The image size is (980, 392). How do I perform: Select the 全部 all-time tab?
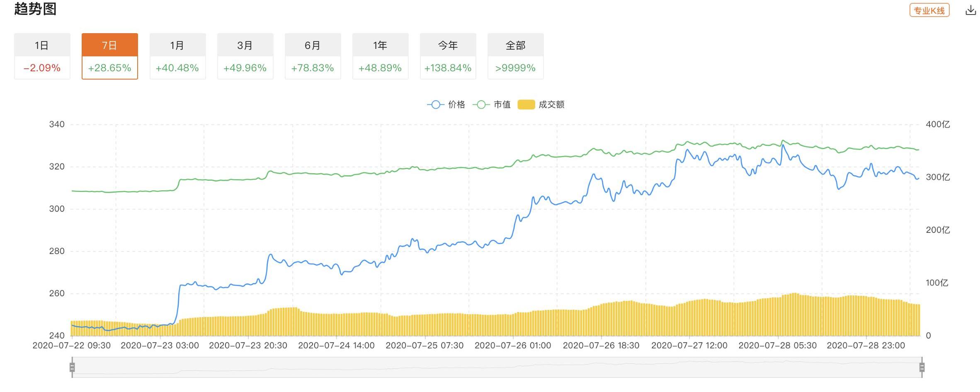515,56
